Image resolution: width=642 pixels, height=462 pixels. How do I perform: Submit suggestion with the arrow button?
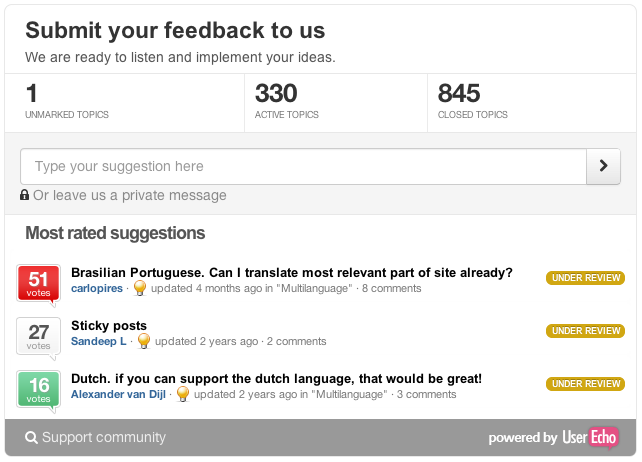pos(604,166)
